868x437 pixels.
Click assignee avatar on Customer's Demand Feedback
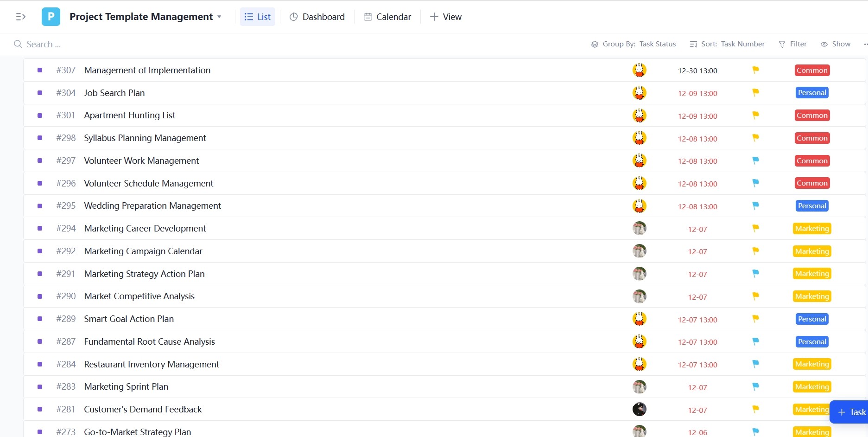point(639,409)
